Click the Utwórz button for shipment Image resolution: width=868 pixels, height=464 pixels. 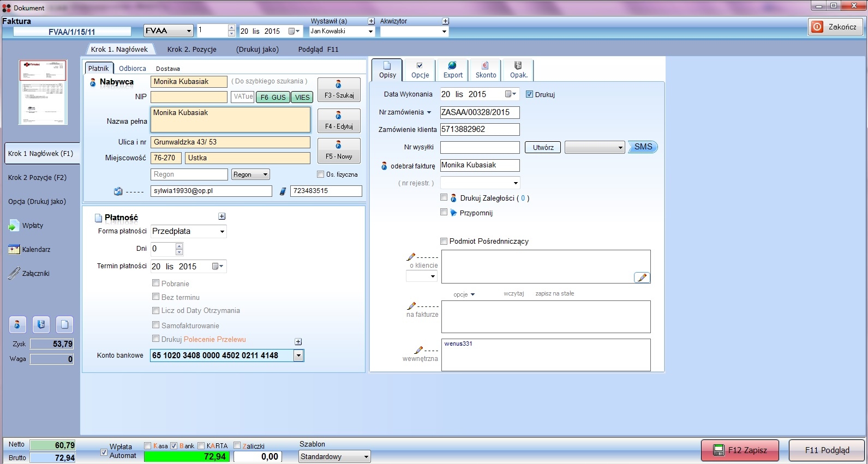[543, 147]
